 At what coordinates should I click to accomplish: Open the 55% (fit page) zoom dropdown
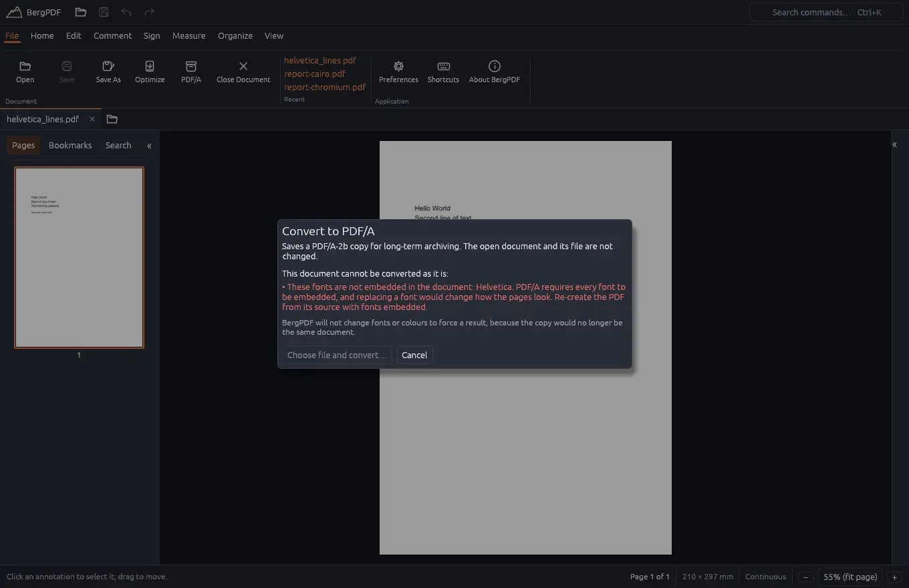coord(850,577)
